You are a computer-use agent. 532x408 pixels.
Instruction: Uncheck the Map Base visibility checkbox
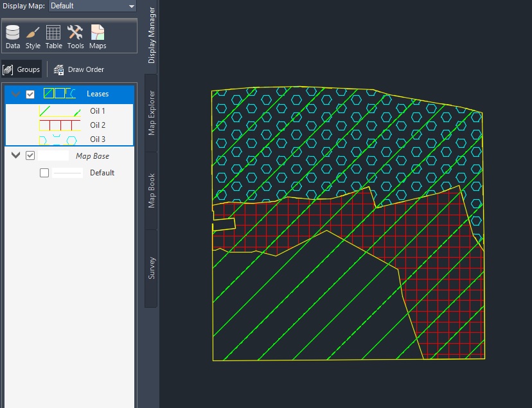pyautogui.click(x=30, y=155)
